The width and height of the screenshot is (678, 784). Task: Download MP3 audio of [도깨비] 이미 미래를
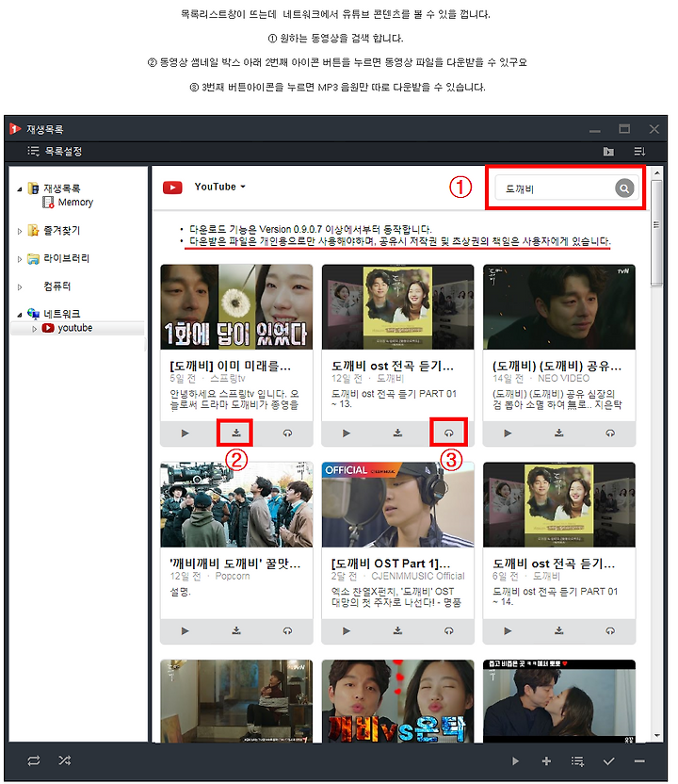click(x=287, y=433)
